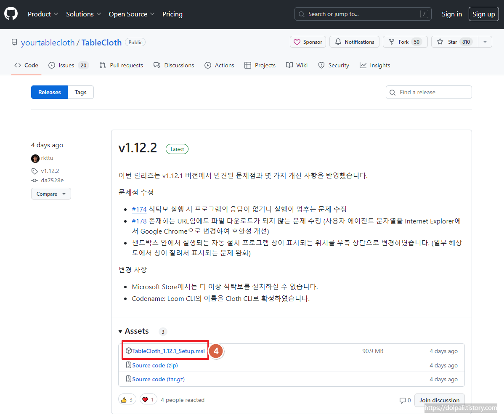The height and width of the screenshot is (420, 504).
Task: Open the v1.12.2 tag link
Action: [50, 171]
